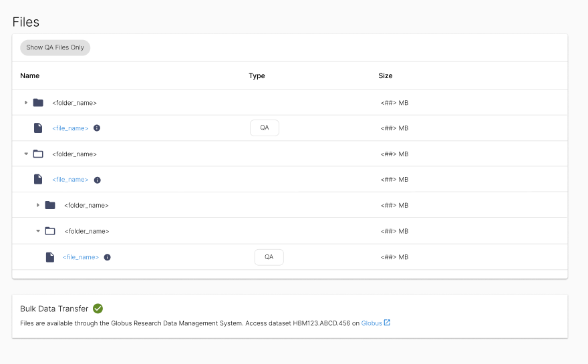The image size is (588, 364).
Task: Collapse the nested open folder arrow
Action: pos(38,231)
